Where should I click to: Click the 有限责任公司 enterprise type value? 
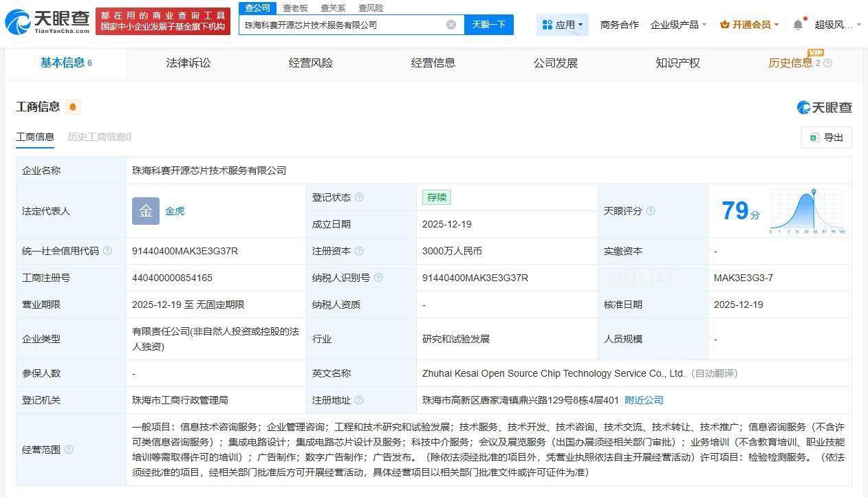[215, 339]
